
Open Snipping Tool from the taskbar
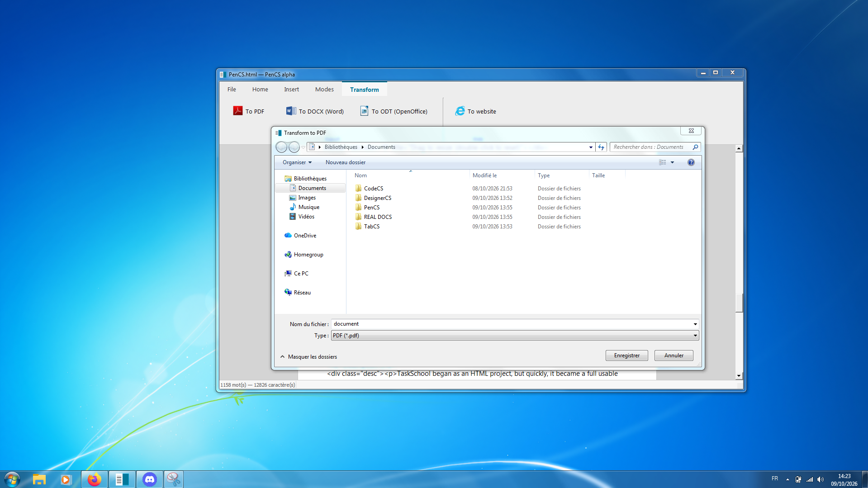[x=173, y=479]
